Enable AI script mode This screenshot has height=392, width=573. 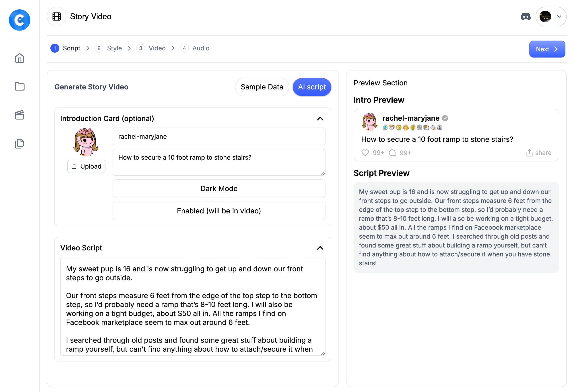pos(312,87)
